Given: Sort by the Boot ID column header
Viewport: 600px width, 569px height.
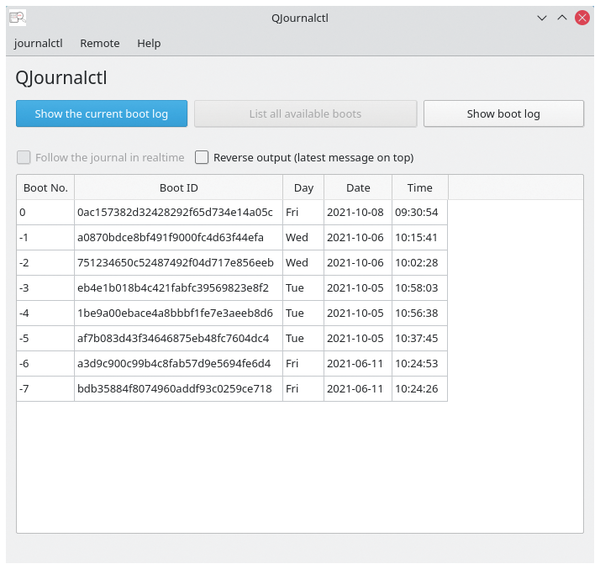Looking at the screenshot, I should [x=179, y=187].
